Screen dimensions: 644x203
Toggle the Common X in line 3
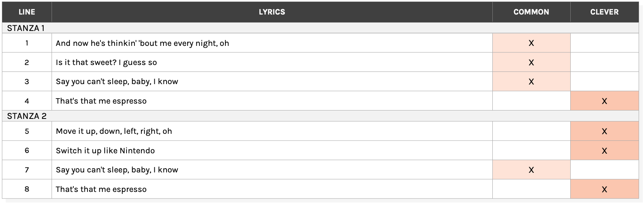tap(531, 81)
